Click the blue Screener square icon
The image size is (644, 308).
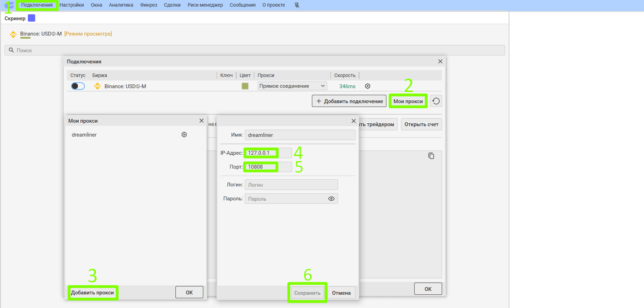pos(31,18)
